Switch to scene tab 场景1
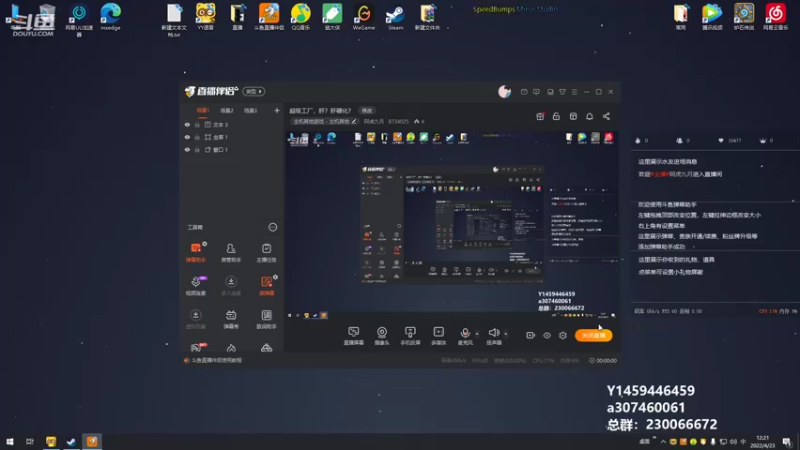Viewport: 800px width, 450px height. pyautogui.click(x=203, y=110)
